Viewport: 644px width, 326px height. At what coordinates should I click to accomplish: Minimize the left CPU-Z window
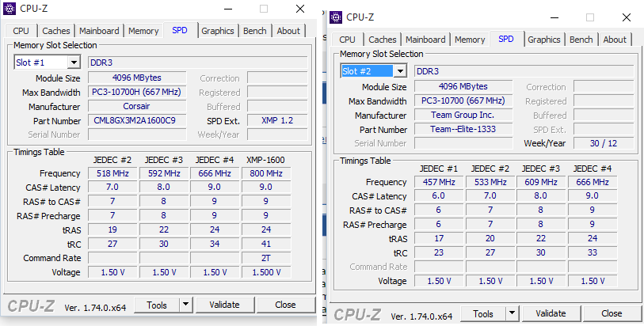point(229,9)
